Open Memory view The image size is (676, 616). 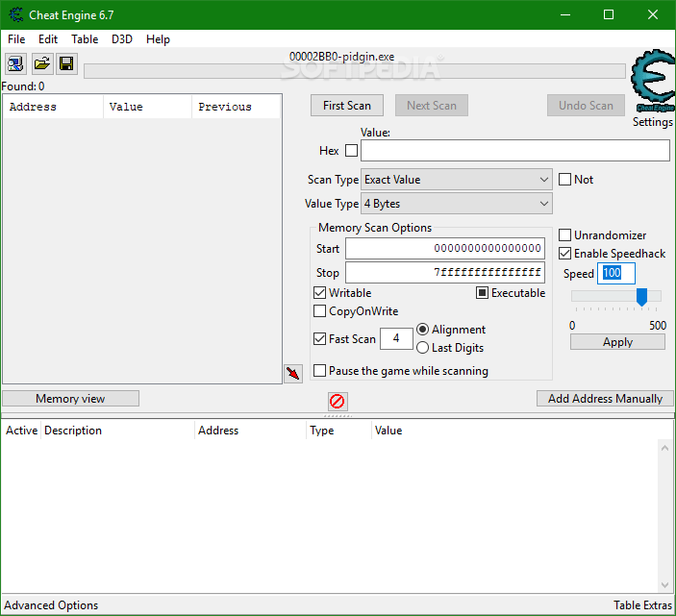click(71, 399)
